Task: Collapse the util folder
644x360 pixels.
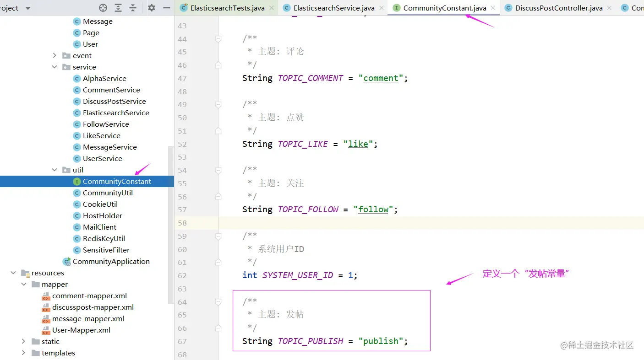Action: pyautogui.click(x=55, y=170)
